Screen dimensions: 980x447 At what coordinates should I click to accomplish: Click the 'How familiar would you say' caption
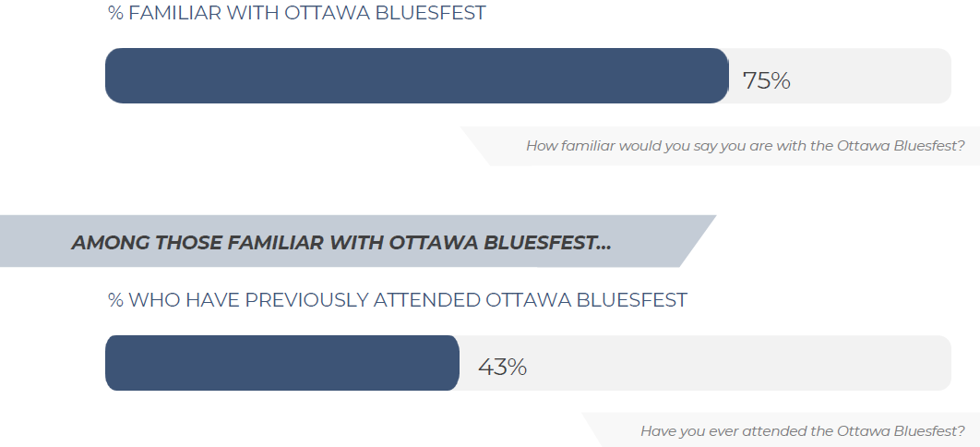point(746,146)
